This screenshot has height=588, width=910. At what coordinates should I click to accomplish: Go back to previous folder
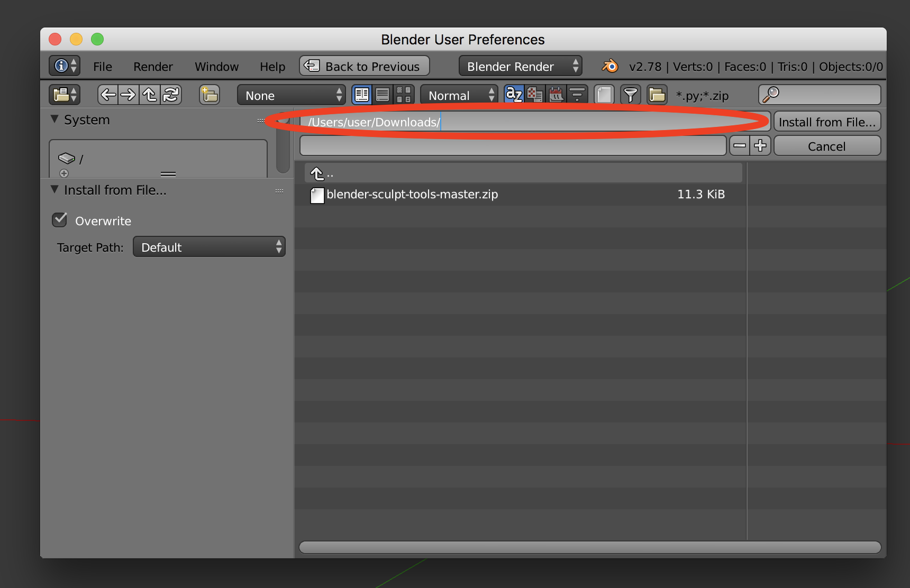(108, 95)
